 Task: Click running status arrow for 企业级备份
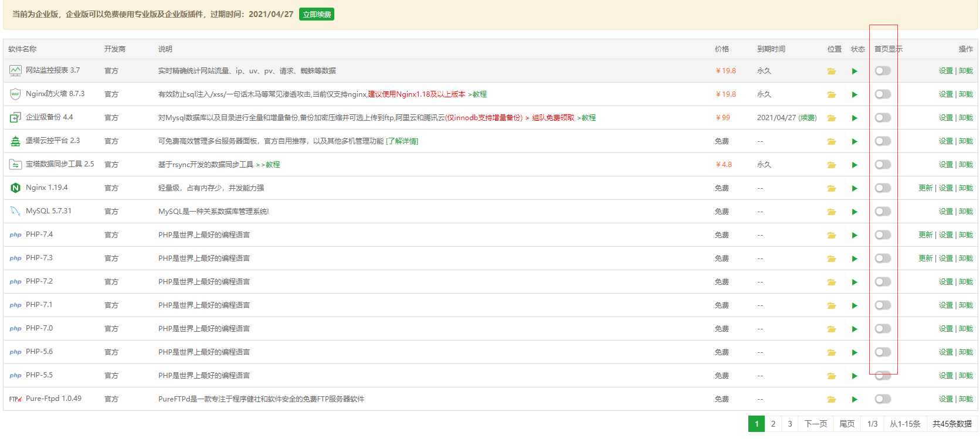coord(854,118)
